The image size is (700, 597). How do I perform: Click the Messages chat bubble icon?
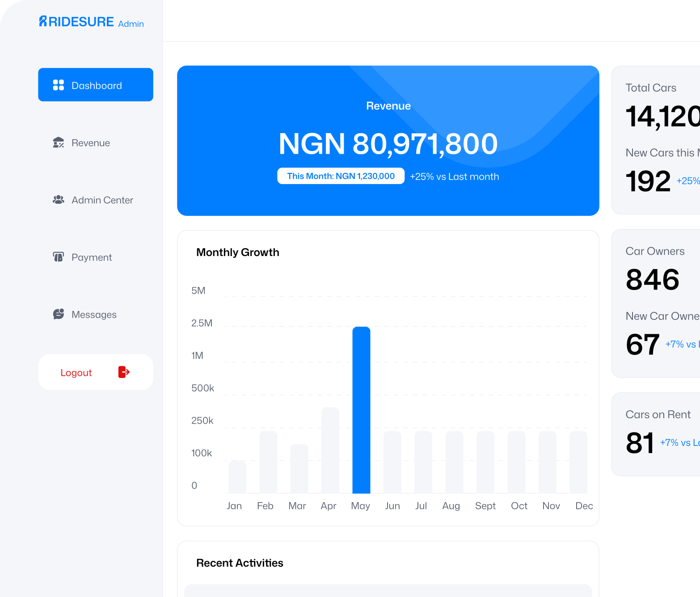(x=59, y=314)
